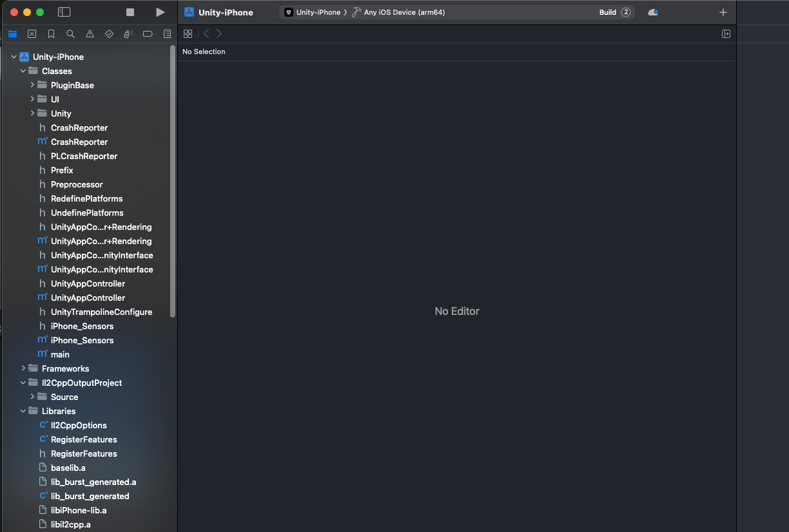The image size is (789, 532).
Task: Go forward in editor history
Action: (x=219, y=34)
